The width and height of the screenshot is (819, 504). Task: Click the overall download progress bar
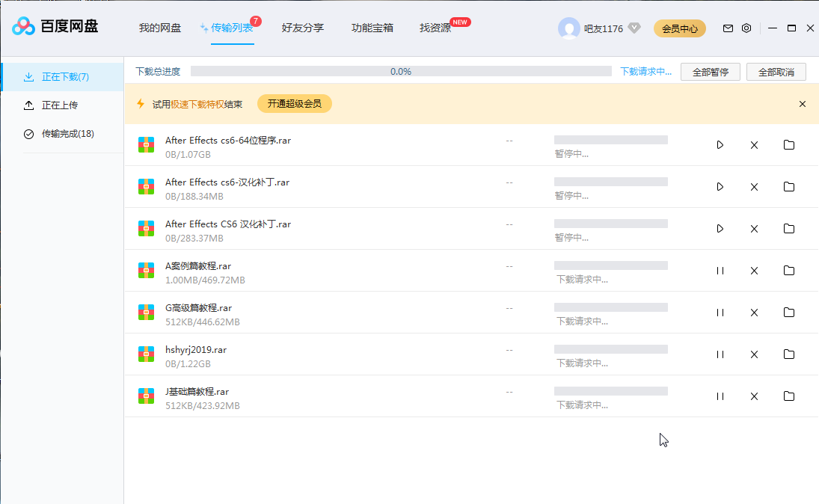[401, 72]
